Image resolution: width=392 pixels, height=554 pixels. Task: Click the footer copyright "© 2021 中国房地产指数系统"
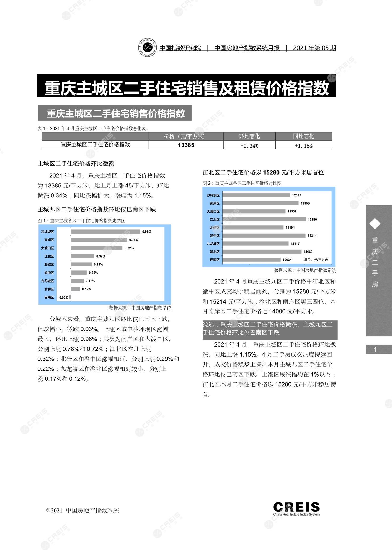[82, 511]
